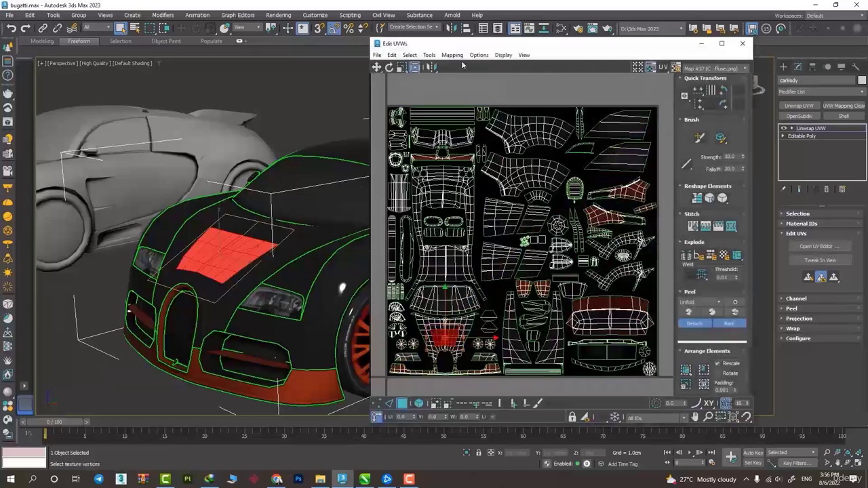Click the Zoom magnifier in UV editor
Screen dimensions: 868x488
click(707, 418)
